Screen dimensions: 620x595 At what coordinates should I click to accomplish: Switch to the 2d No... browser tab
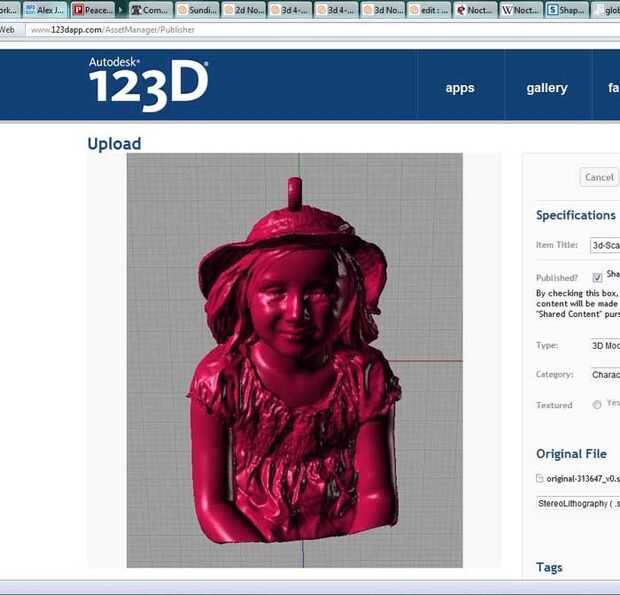click(244, 10)
